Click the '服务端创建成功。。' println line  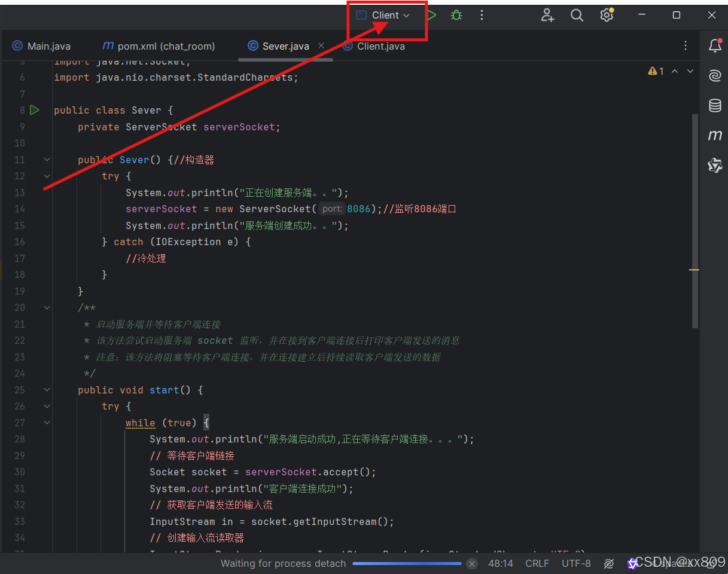pos(237,225)
